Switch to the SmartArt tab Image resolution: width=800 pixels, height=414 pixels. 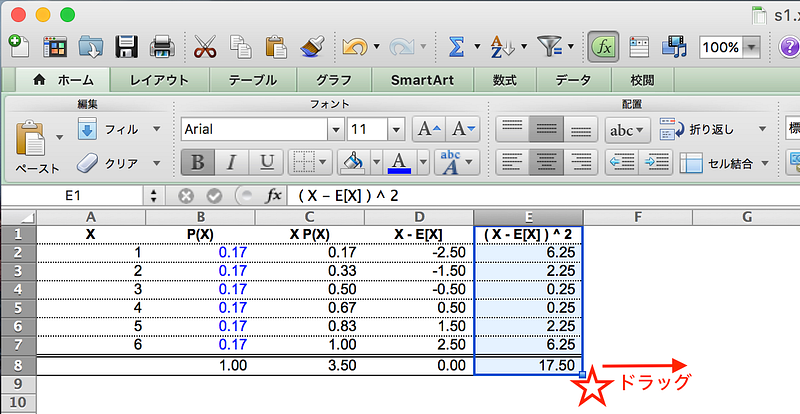422,80
